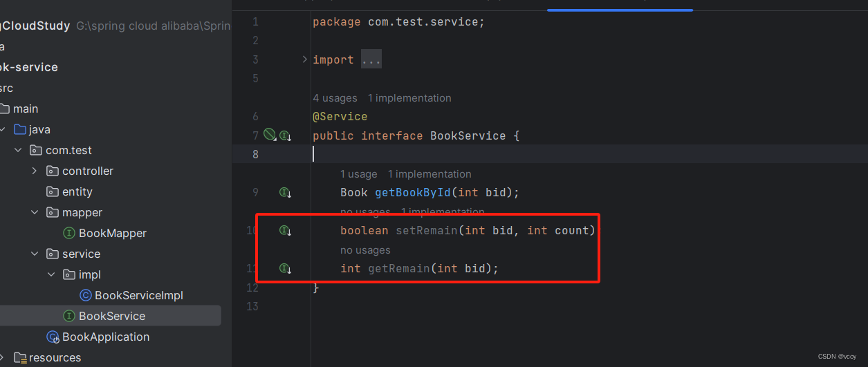
Task: Open BookServiceImpl class in project tree
Action: 139,296
